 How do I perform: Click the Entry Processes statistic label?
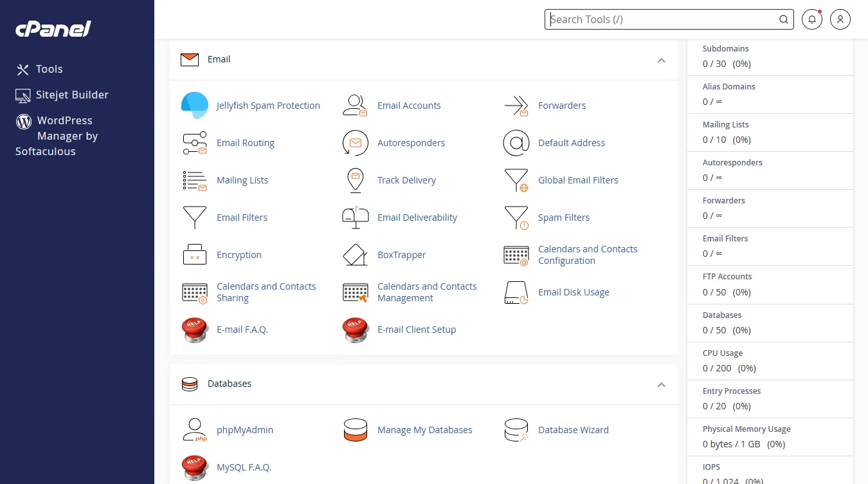[x=732, y=391]
